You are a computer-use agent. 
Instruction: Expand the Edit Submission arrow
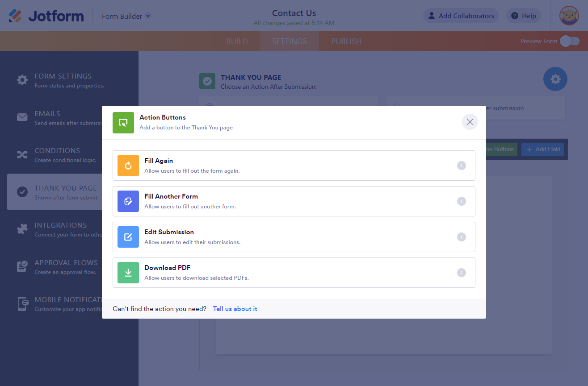(462, 237)
